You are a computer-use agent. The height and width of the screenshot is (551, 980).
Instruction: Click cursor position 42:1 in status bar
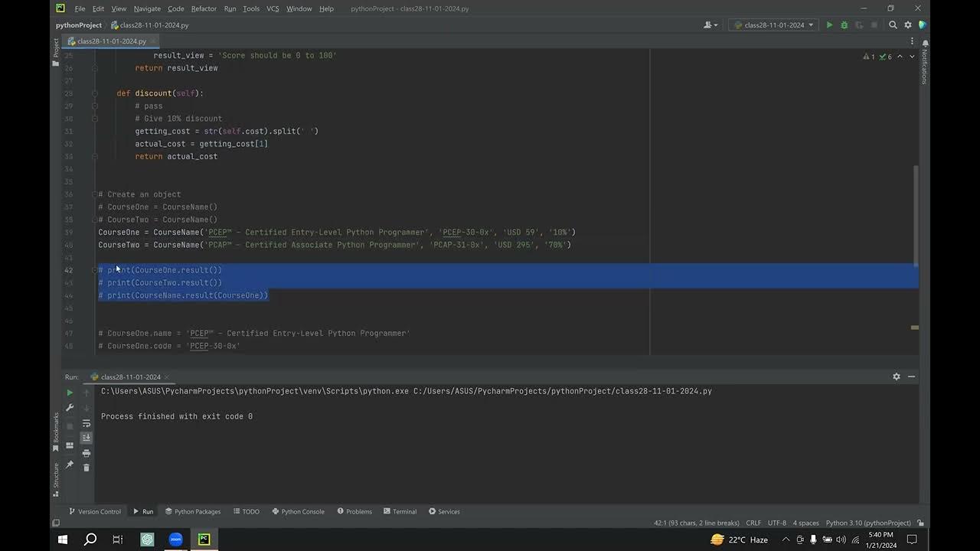coord(697,523)
